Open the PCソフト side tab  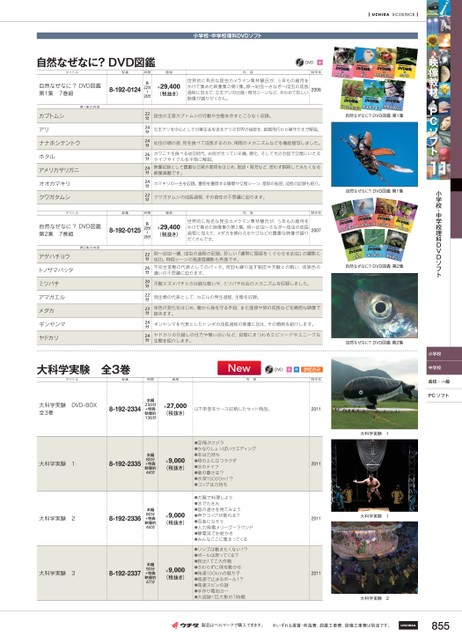(444, 396)
